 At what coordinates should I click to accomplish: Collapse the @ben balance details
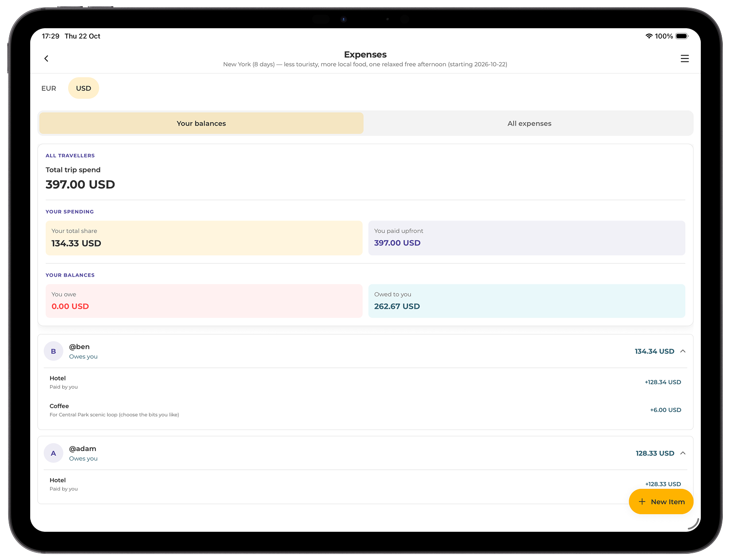683,351
